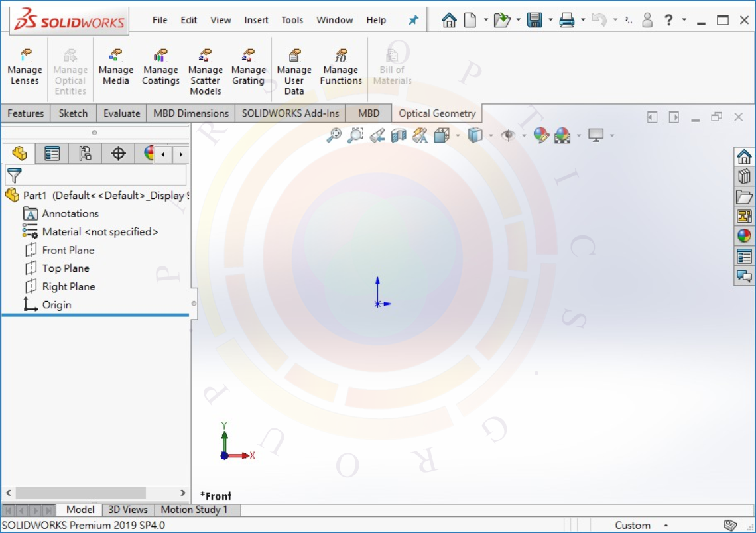Click the Home icon in the title toolbar

click(x=449, y=20)
